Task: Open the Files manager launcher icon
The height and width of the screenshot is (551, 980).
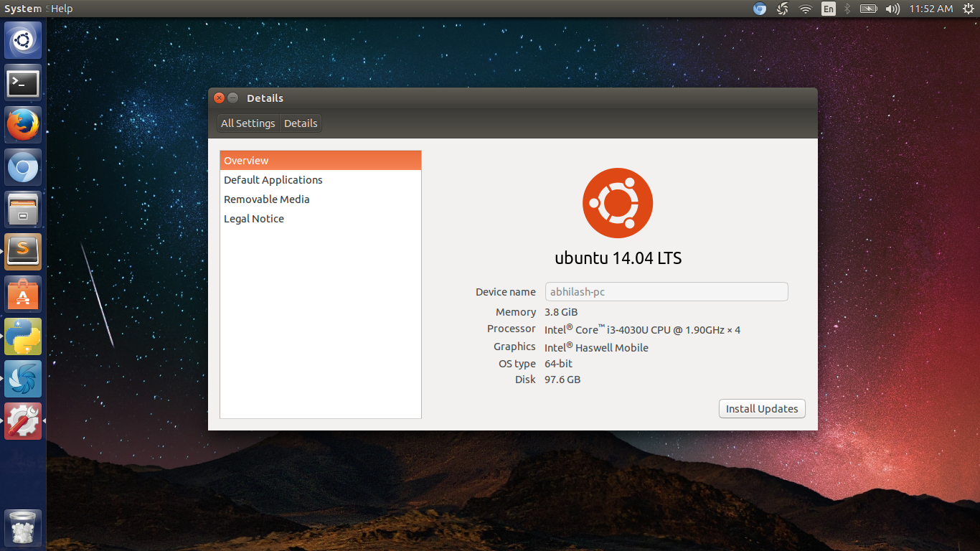Action: [23, 209]
